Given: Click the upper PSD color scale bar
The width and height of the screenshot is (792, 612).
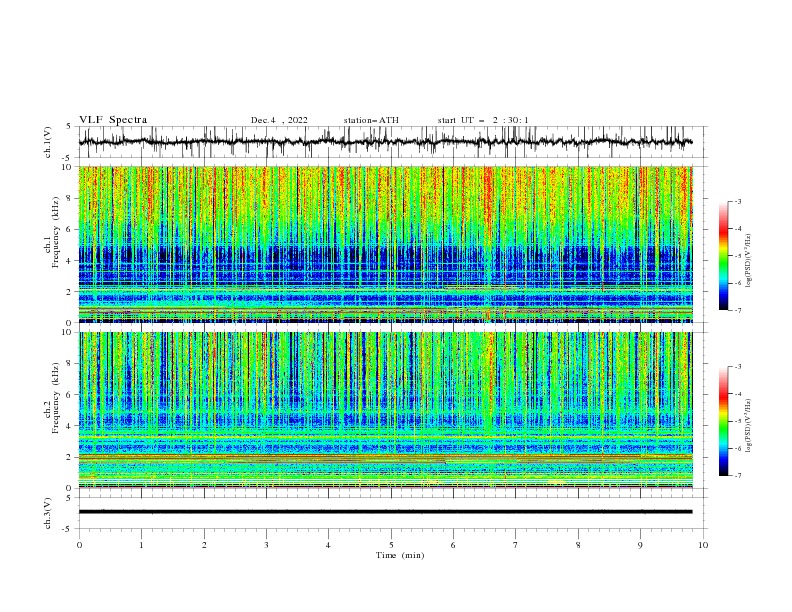Looking at the screenshot, I should [x=724, y=256].
